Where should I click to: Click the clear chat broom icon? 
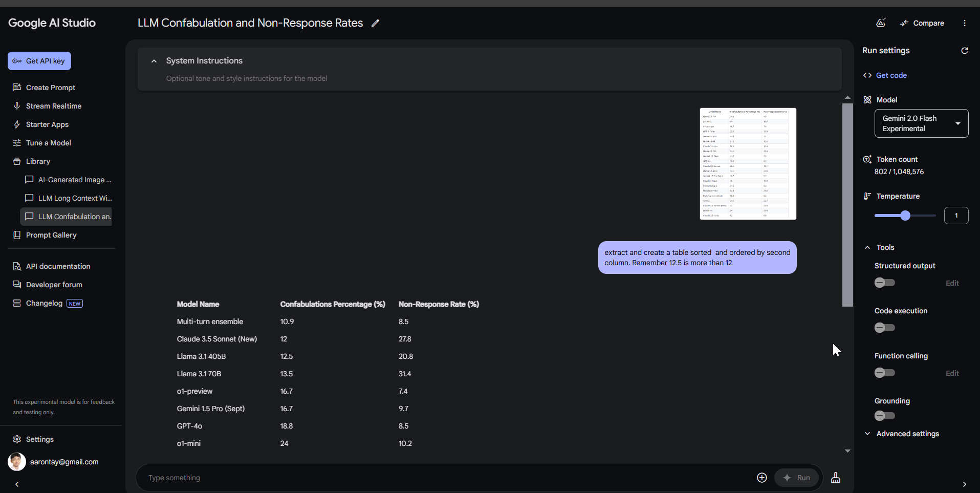836,478
